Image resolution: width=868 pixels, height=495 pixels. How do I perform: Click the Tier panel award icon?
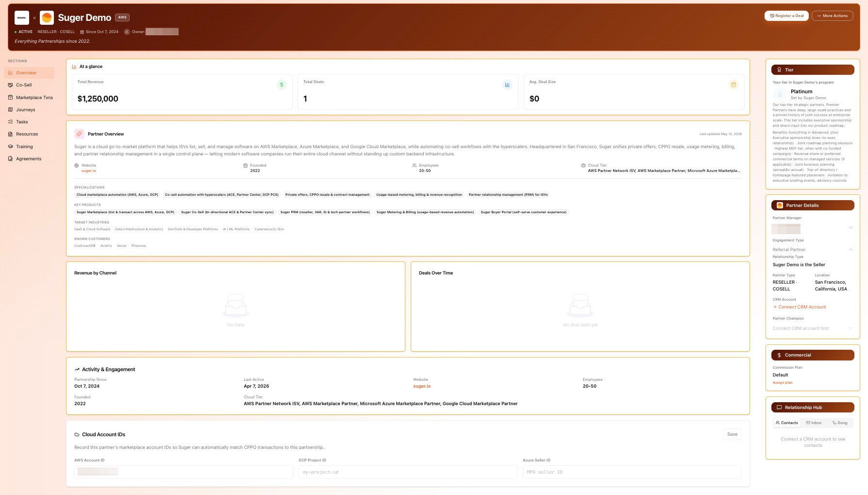tap(779, 70)
